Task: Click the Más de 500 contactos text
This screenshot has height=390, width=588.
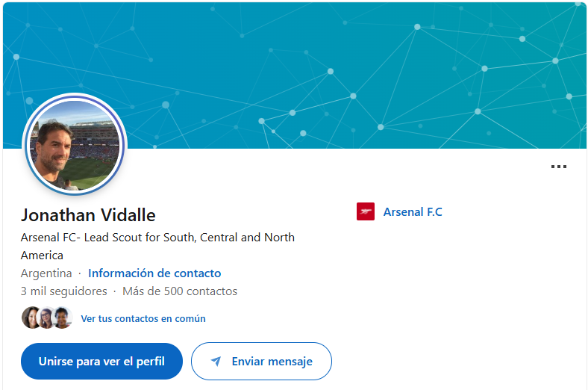Action: coord(180,291)
